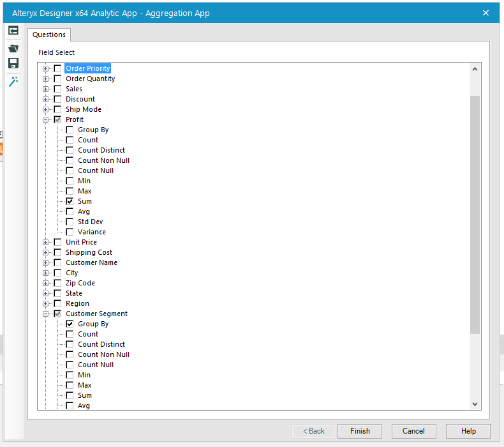The image size is (504, 447).
Task: Check the State field checkbox
Action: [58, 293]
